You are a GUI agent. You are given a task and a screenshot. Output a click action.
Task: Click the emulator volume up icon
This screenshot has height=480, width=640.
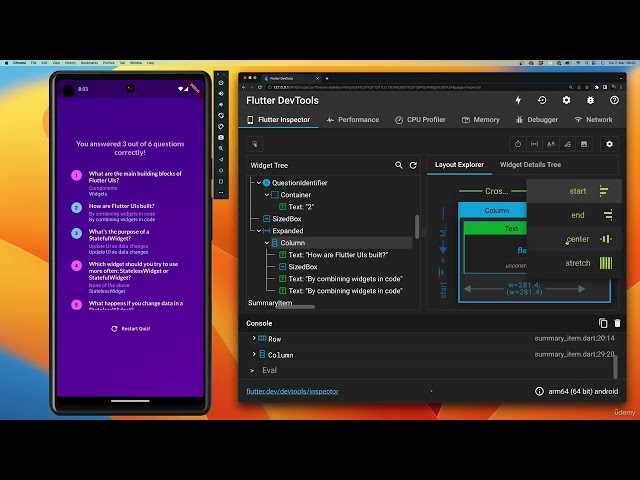[221, 93]
